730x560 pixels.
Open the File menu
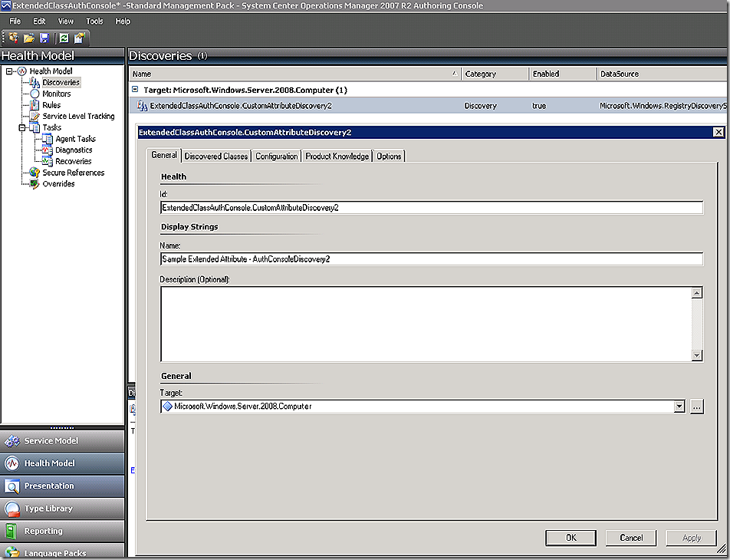(x=15, y=21)
